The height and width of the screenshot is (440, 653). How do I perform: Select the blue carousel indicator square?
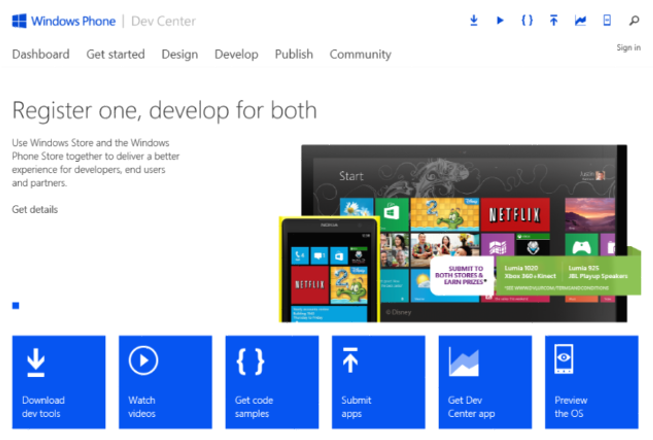(16, 306)
